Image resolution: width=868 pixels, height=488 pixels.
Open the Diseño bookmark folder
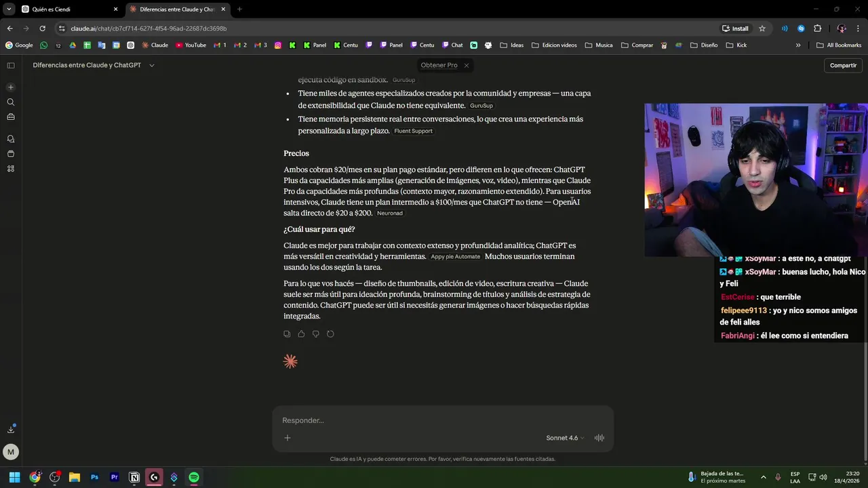704,45
